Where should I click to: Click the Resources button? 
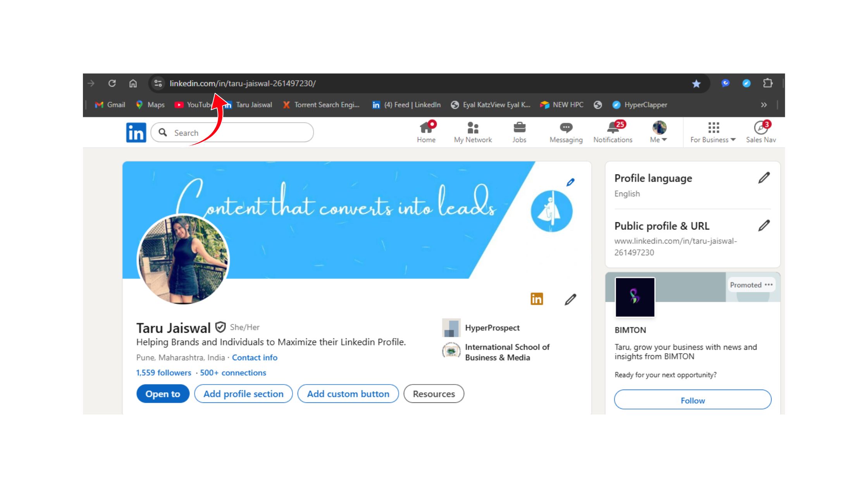point(434,394)
